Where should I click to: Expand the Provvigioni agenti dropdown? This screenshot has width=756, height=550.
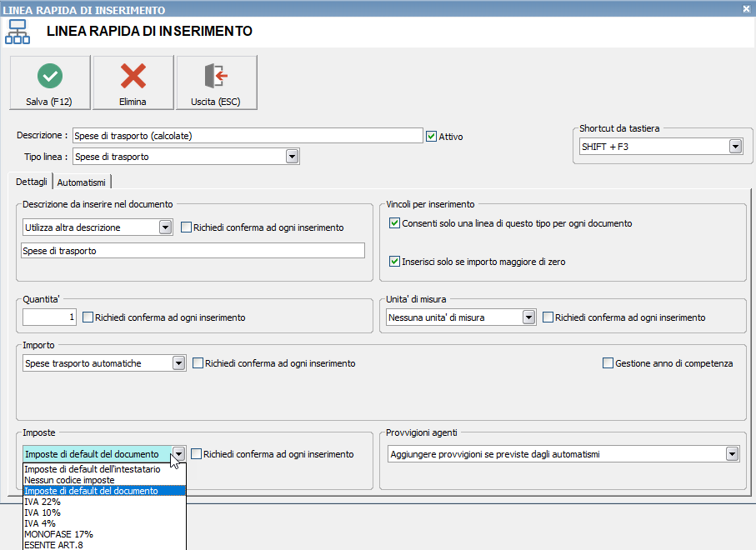click(732, 453)
